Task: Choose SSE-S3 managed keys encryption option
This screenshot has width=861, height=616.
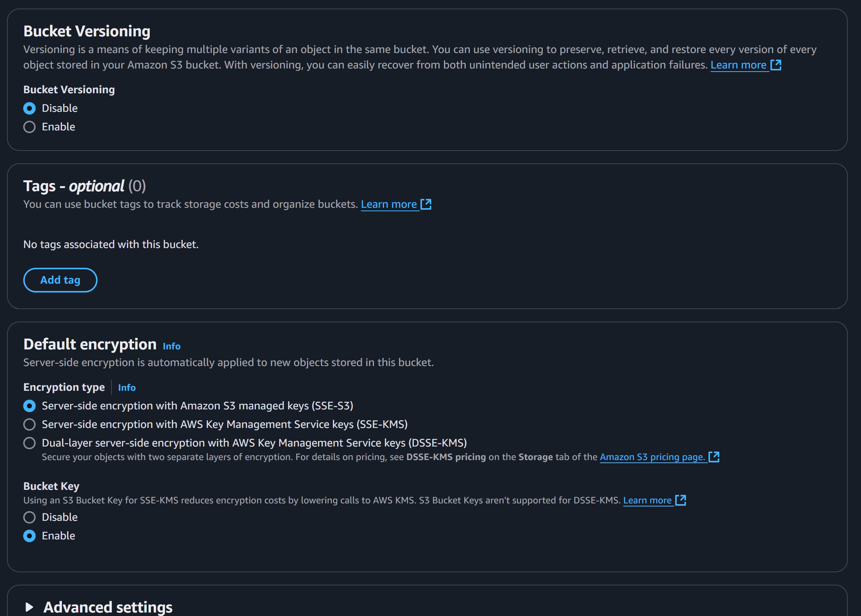Action: click(29, 406)
